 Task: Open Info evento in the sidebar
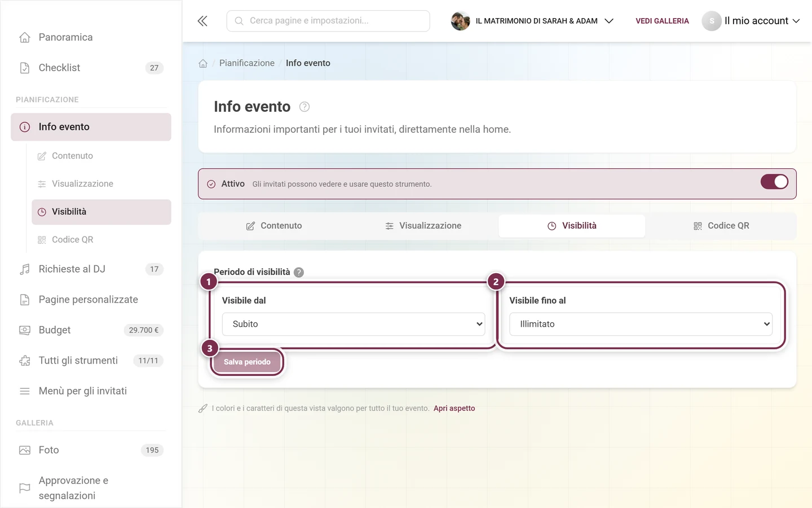[x=91, y=127]
